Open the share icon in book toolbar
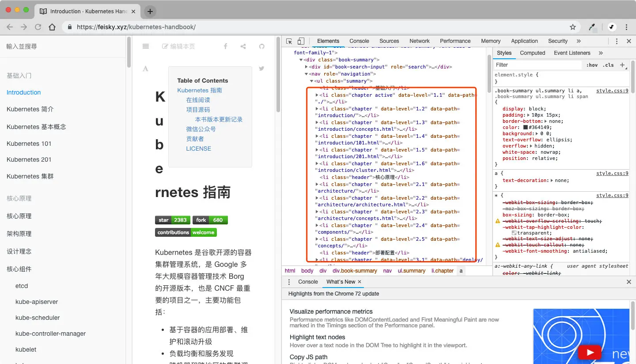 [x=243, y=46]
